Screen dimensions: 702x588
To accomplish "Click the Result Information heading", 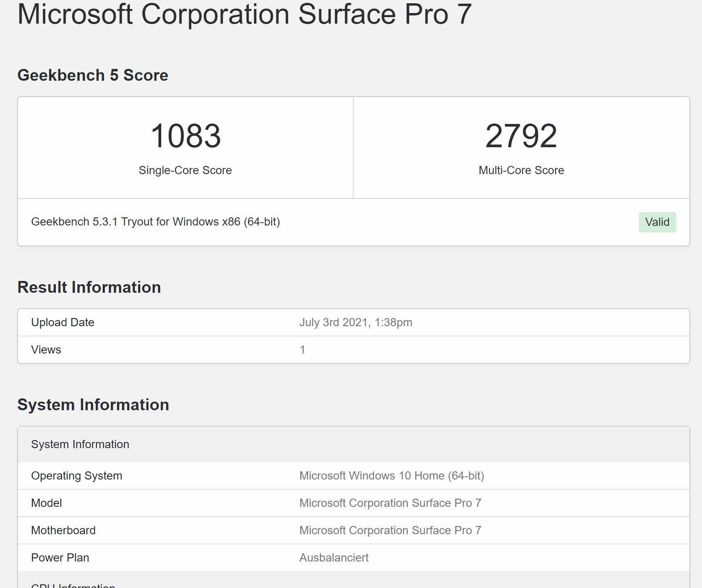I will click(89, 287).
